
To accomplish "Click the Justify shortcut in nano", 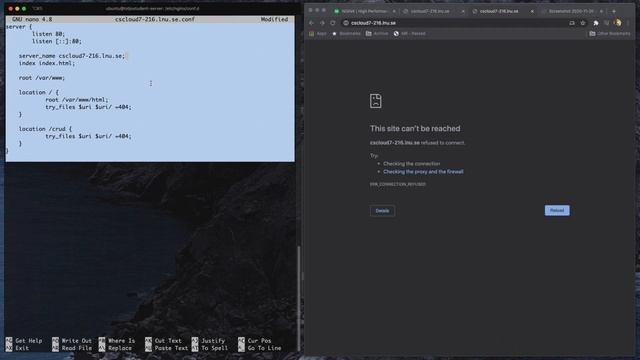I will (x=209, y=340).
